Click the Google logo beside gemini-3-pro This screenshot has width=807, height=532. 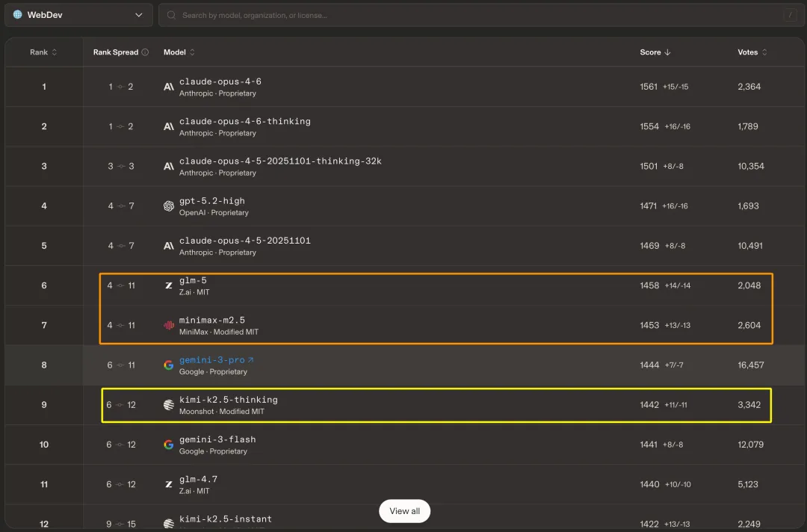[x=169, y=365]
